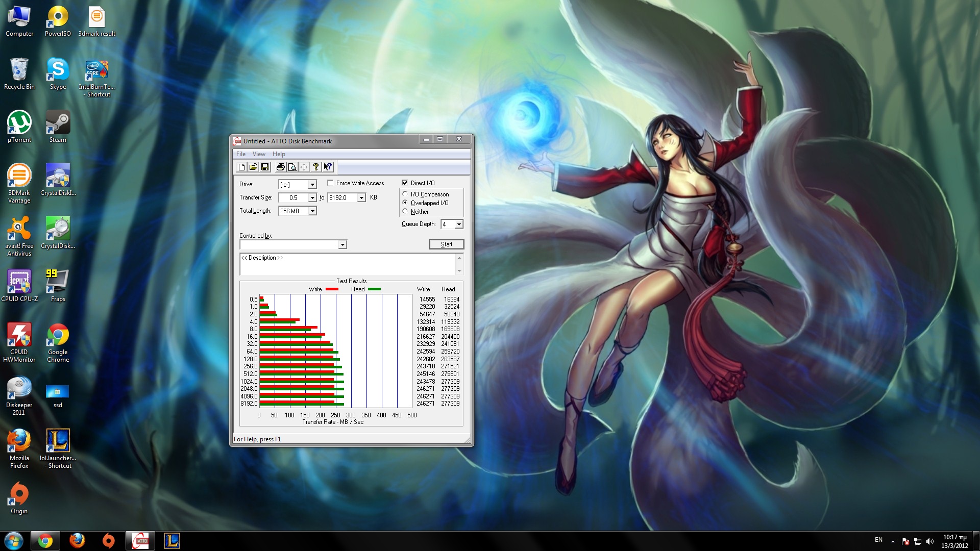Screen dimensions: 980x551
Task: Click the Description box scroll down arrow
Action: pyautogui.click(x=459, y=271)
